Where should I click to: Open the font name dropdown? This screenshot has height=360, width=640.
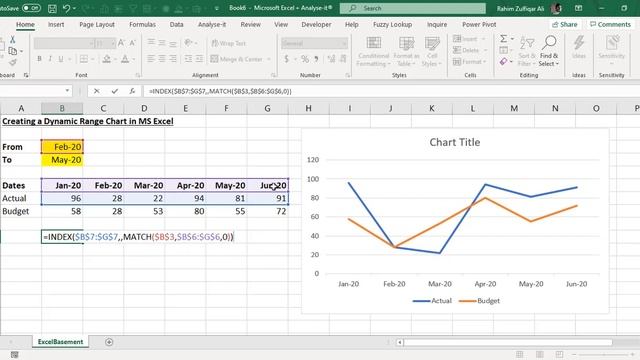pyautogui.click(x=91, y=43)
